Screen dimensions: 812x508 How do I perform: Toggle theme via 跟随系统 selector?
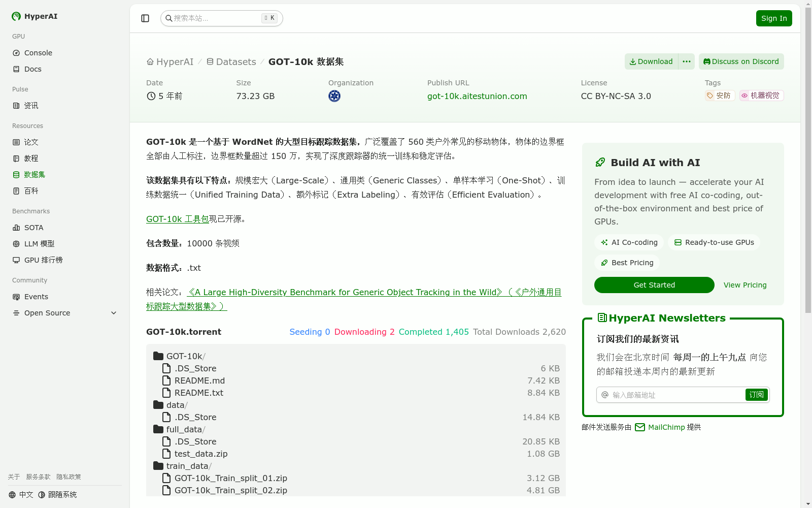tap(57, 495)
